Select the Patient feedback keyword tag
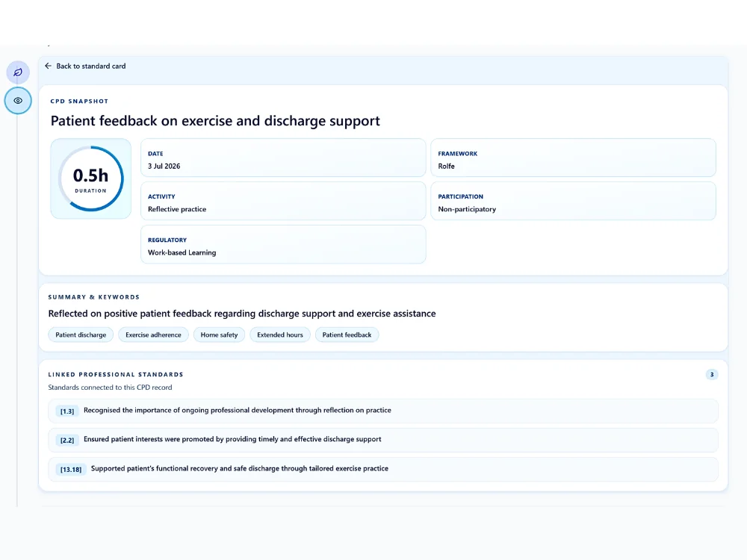The width and height of the screenshot is (747, 560). pos(347,335)
